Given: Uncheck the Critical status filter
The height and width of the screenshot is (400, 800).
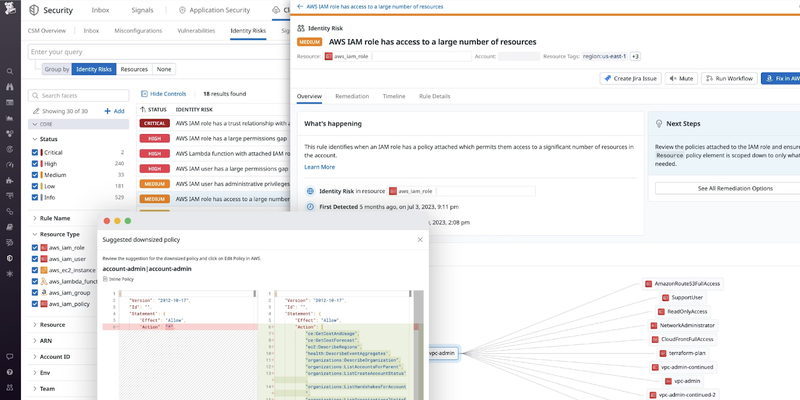Looking at the screenshot, I should 37,152.
